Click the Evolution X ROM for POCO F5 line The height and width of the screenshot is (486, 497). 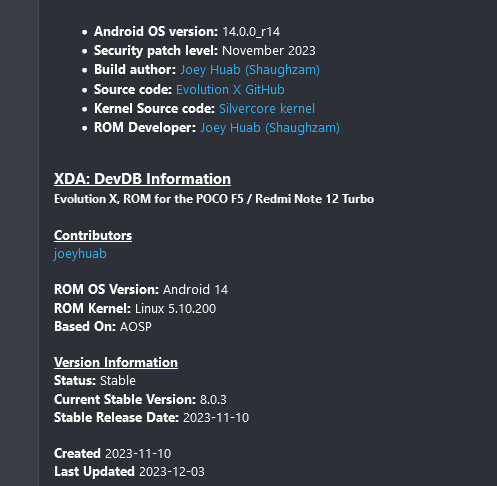[x=214, y=199]
